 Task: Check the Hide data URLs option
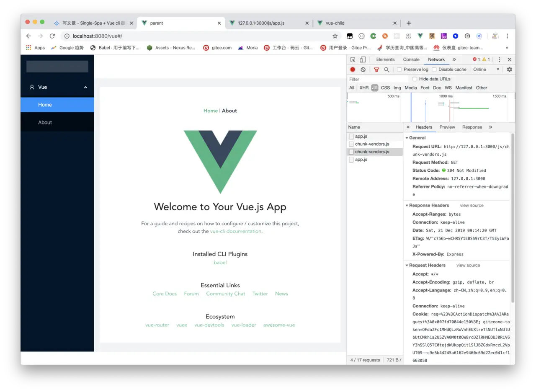point(415,79)
